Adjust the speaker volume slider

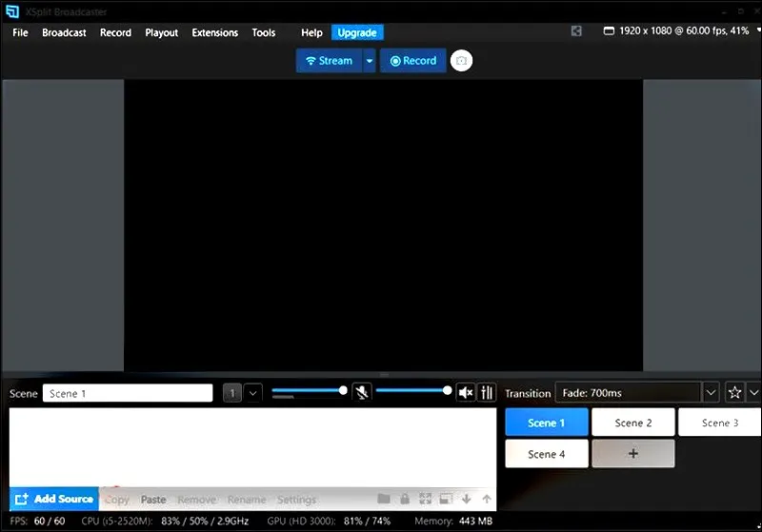[x=413, y=390]
